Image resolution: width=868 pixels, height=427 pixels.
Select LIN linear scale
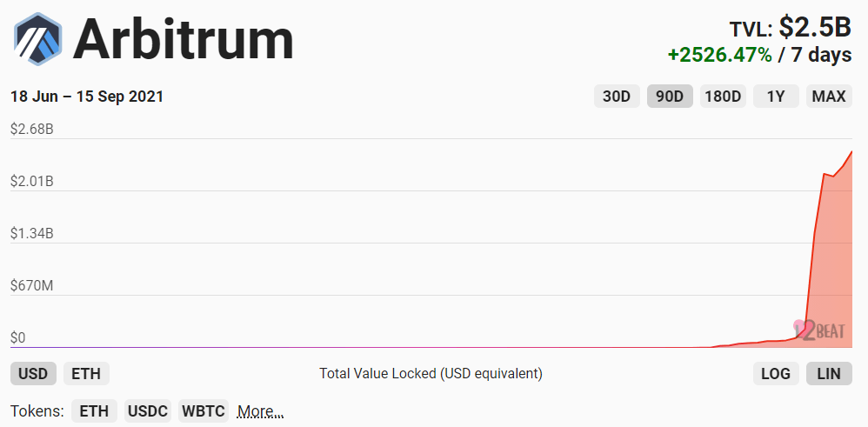[829, 374]
